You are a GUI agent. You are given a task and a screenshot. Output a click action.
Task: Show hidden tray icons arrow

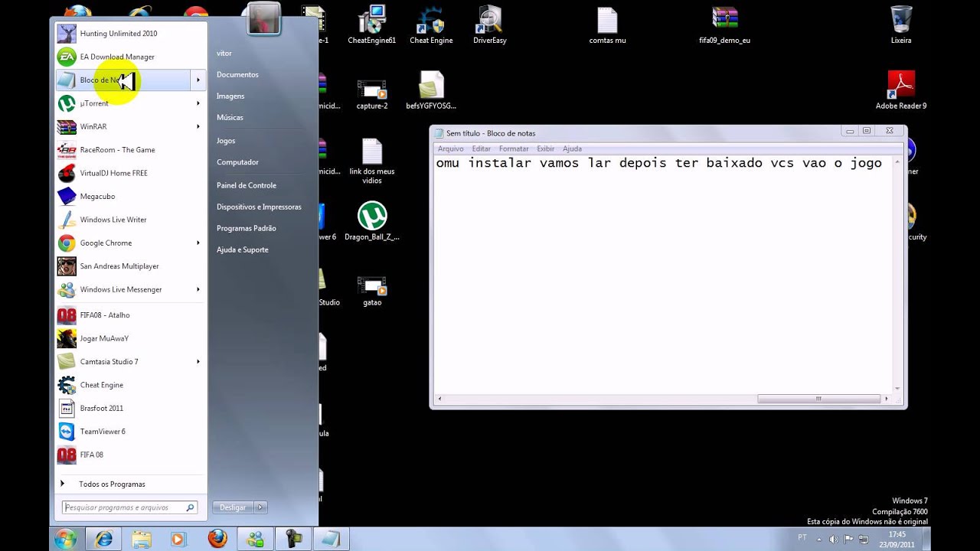point(820,540)
